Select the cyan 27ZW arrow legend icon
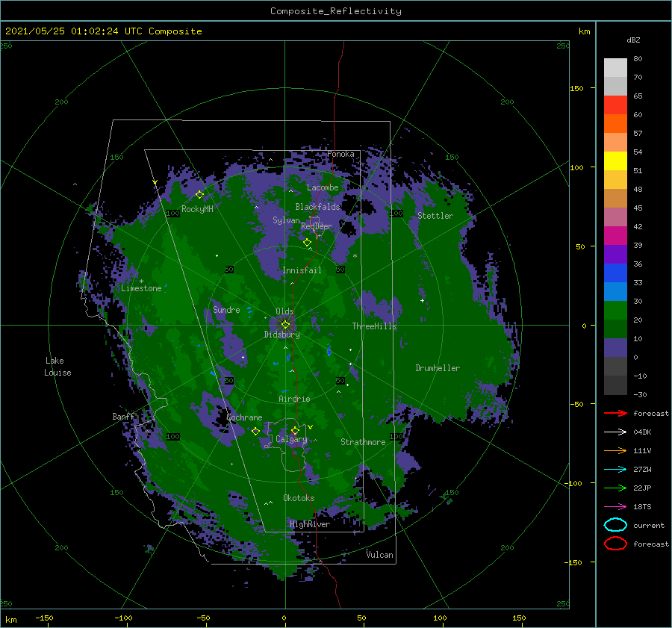This screenshot has width=672, height=628. 615,470
